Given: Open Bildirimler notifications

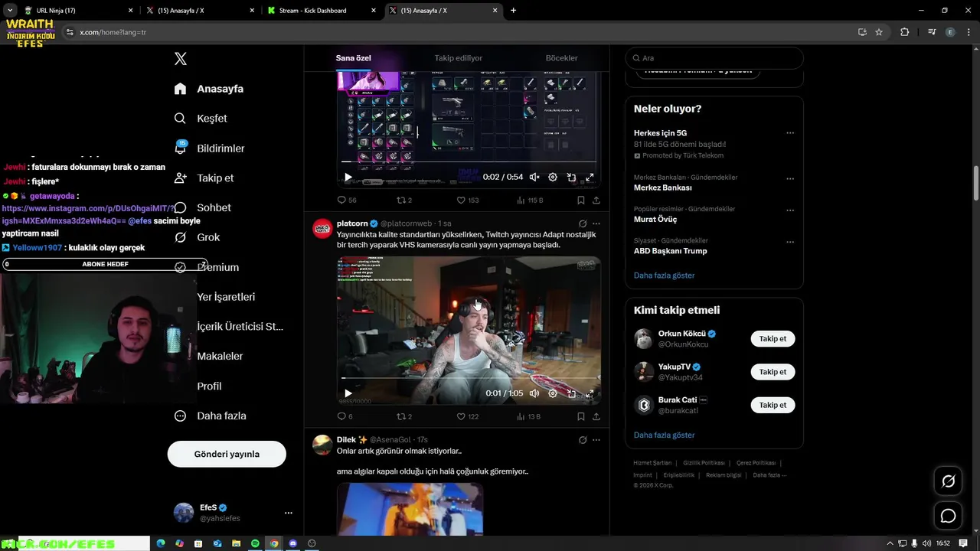Looking at the screenshot, I should (x=209, y=148).
